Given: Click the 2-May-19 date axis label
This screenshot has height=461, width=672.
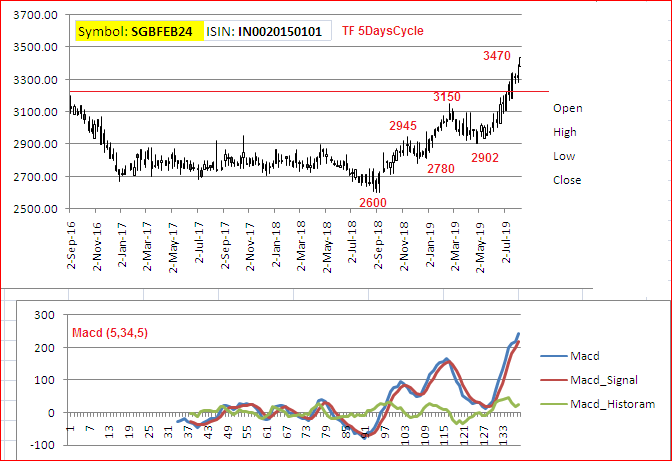Looking at the screenshot, I should tap(480, 248).
